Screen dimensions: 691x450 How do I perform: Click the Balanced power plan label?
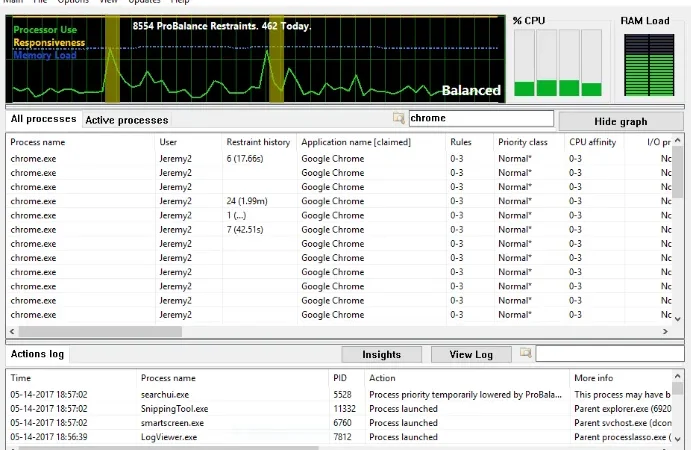[x=471, y=90]
